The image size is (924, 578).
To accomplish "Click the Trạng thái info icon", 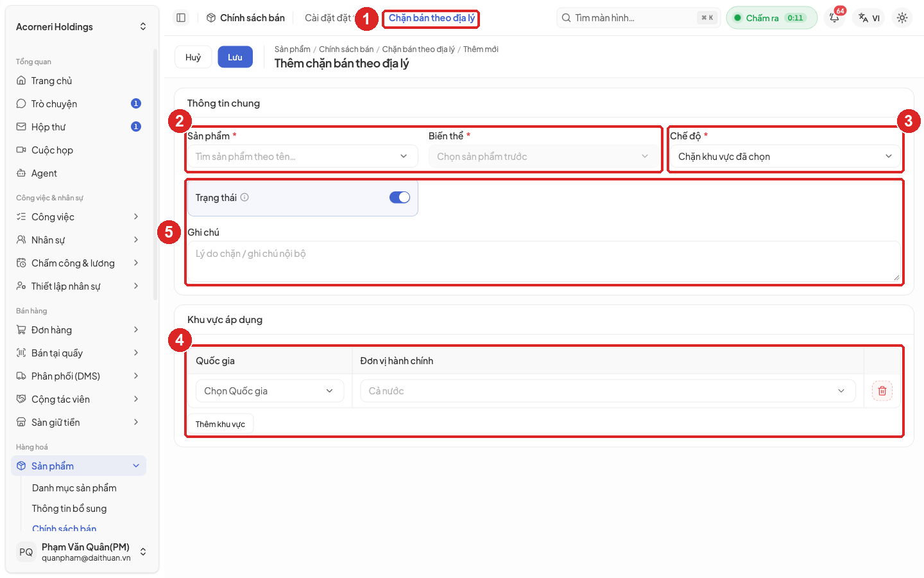I will 244,198.
